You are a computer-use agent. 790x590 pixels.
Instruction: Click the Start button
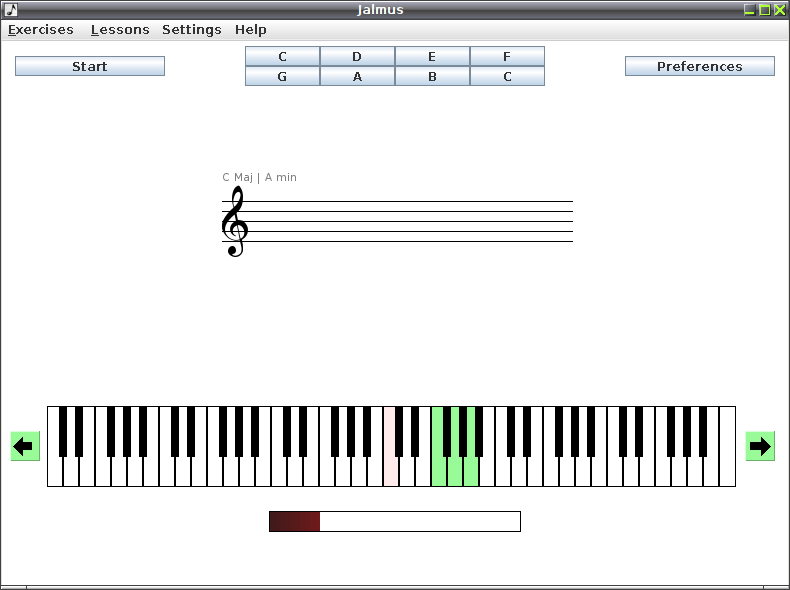[x=90, y=66]
